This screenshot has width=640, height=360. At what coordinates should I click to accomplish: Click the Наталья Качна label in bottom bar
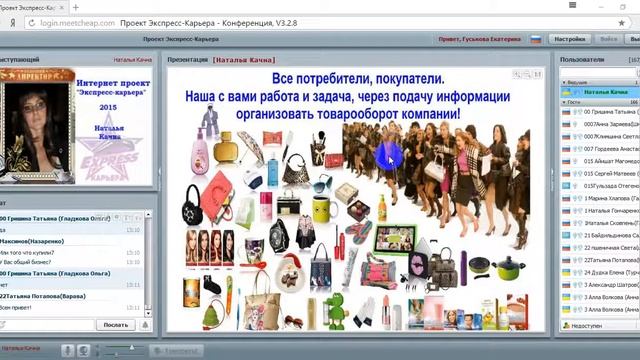(20, 348)
